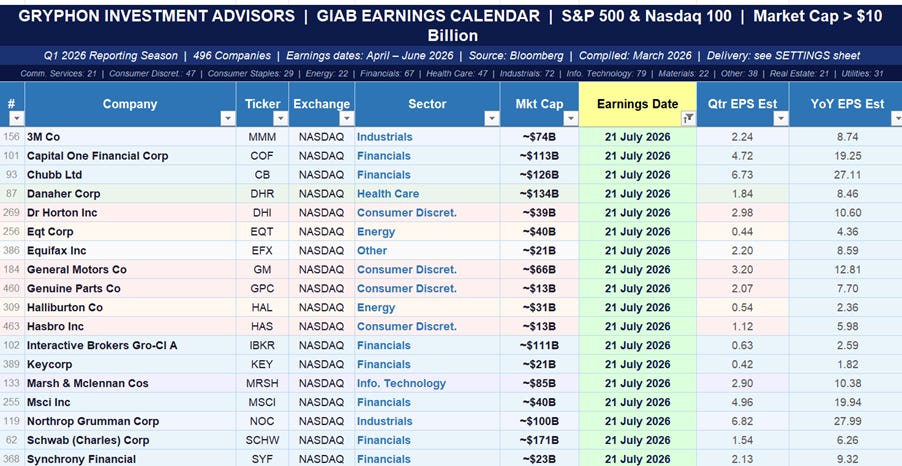This screenshot has height=466, width=902.
Task: Select row number 156 cell
Action: pyautogui.click(x=12, y=137)
